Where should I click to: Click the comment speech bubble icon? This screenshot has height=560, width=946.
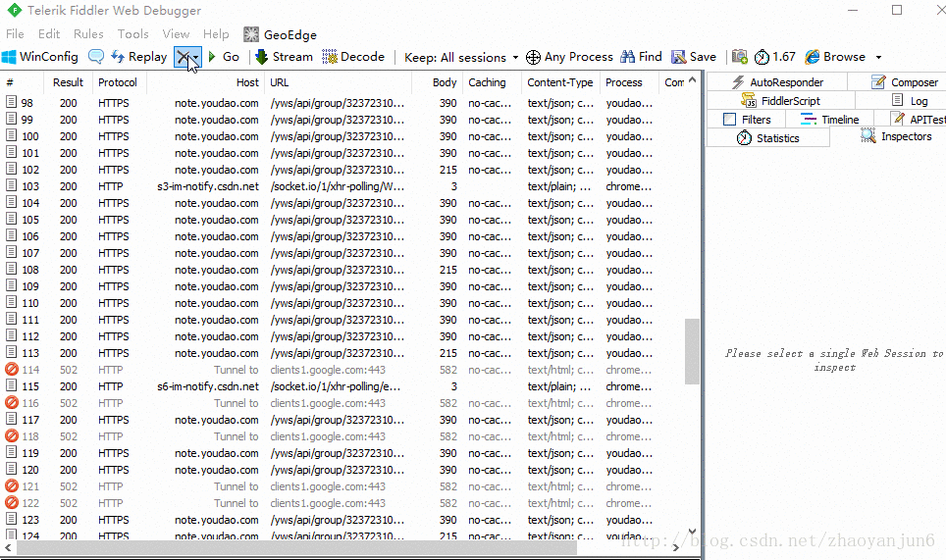tap(96, 57)
